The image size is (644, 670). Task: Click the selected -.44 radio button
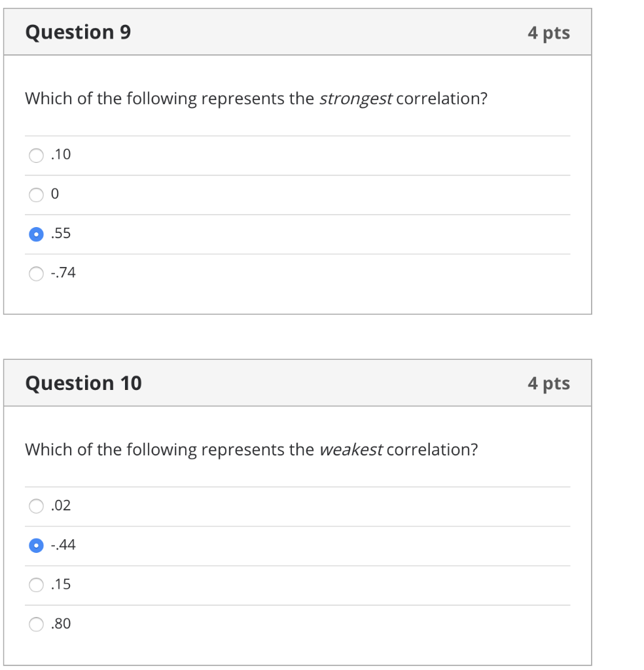tap(36, 546)
